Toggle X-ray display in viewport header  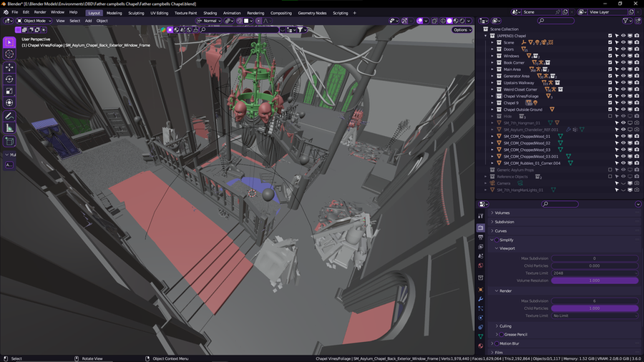tap(434, 21)
